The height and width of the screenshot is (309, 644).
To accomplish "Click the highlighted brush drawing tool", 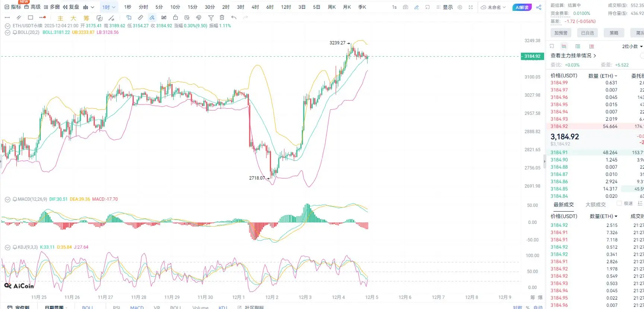I will point(152,18).
